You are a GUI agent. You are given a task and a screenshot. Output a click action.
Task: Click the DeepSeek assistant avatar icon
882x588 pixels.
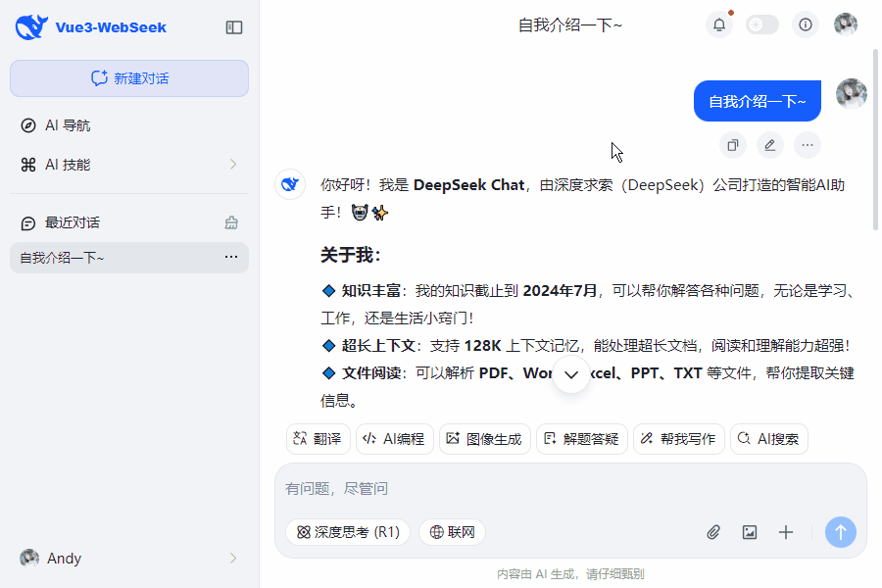(x=290, y=184)
